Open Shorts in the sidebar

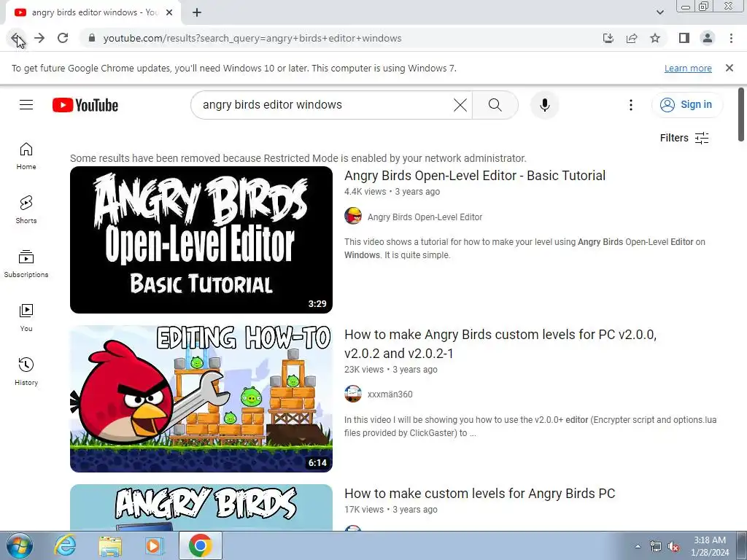pos(26,210)
